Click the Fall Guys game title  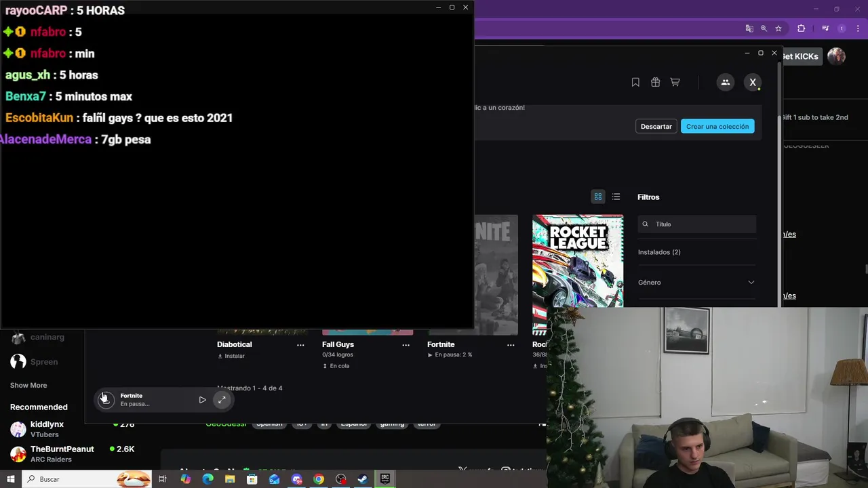coord(338,344)
